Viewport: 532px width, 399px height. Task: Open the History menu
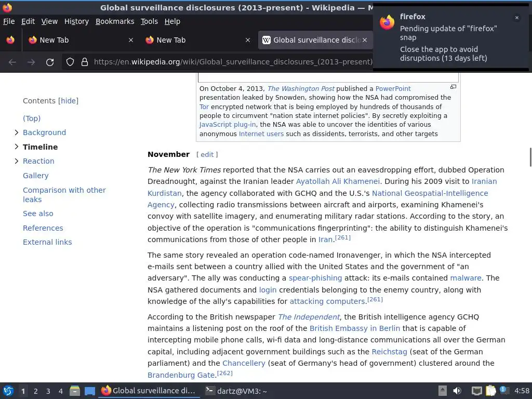(x=76, y=21)
